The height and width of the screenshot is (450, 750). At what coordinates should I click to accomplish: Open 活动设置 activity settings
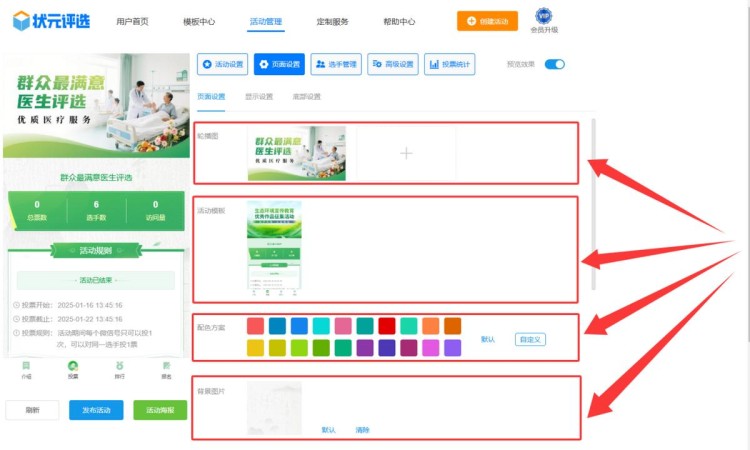tap(222, 64)
